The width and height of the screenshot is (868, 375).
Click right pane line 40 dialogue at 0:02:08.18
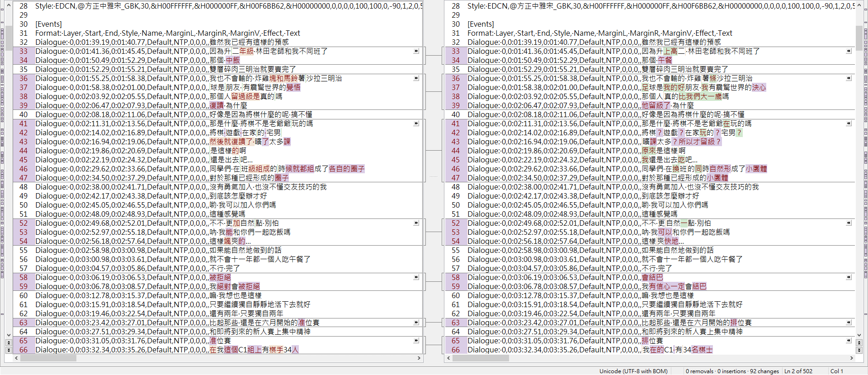[x=606, y=114]
